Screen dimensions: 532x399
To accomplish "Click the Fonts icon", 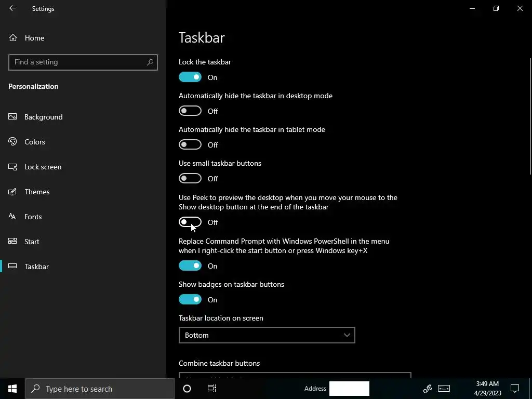I will point(12,217).
